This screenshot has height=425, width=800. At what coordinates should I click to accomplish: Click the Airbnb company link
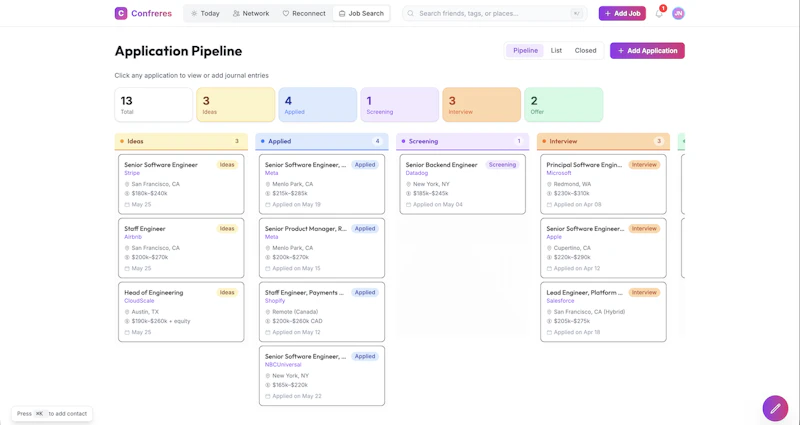(x=133, y=237)
